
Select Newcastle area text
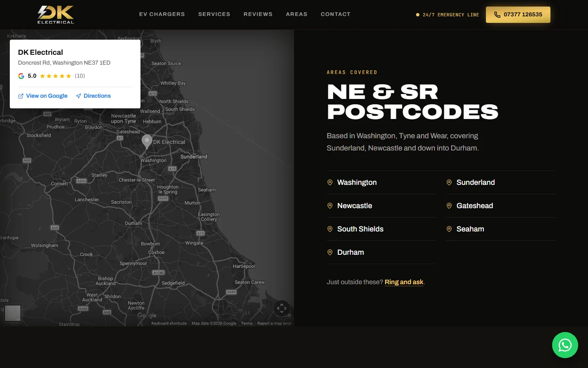point(355,206)
